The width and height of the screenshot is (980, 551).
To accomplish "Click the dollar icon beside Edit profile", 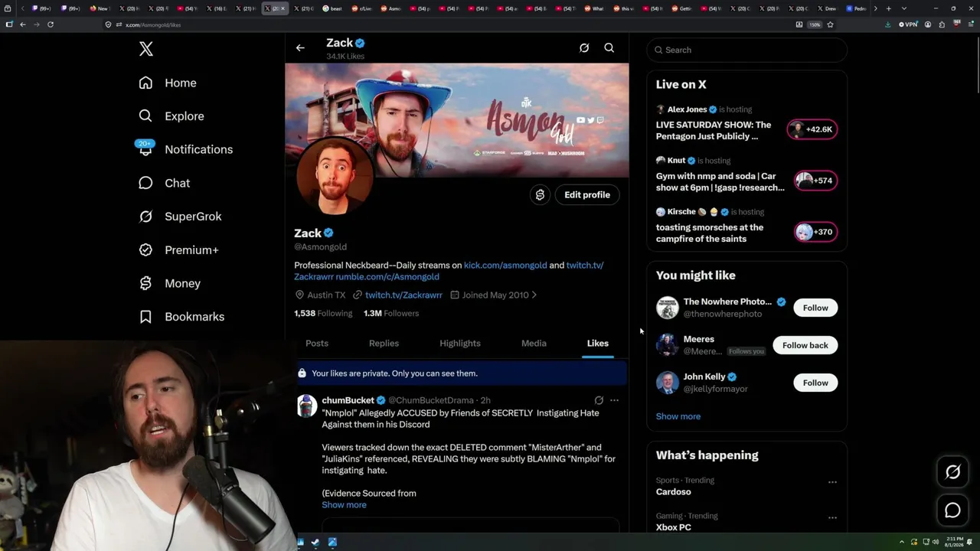I will point(540,195).
